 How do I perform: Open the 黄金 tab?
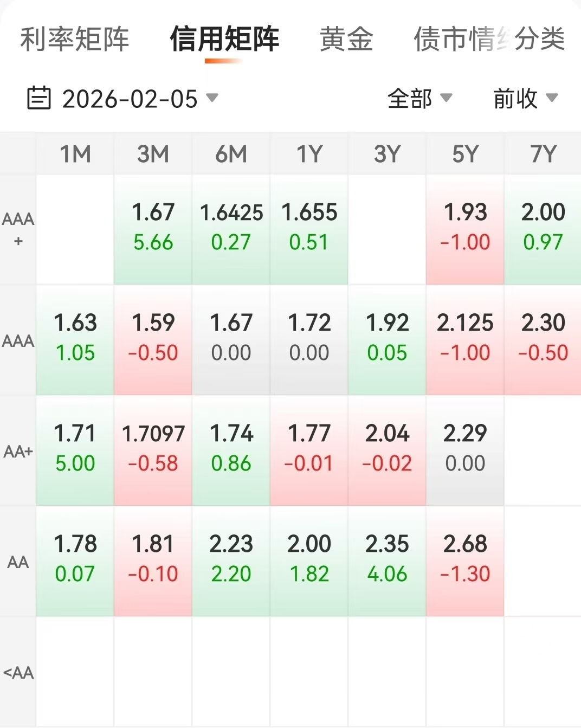pos(346,39)
